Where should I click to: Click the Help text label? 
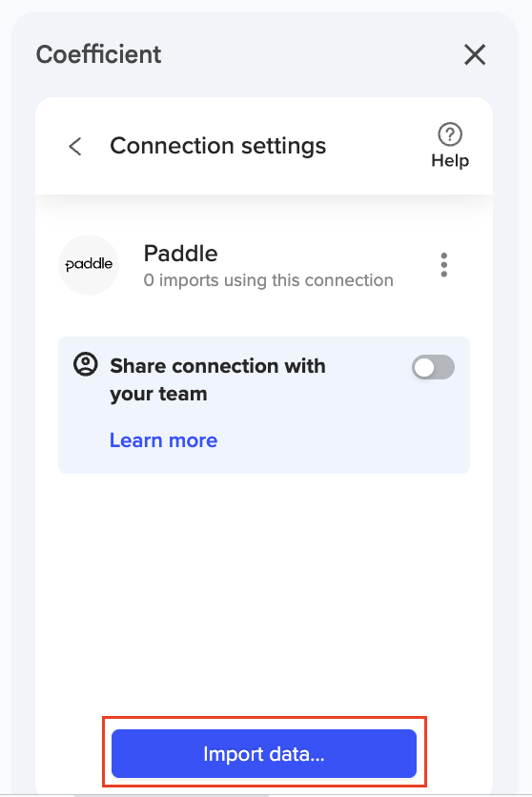tap(450, 160)
